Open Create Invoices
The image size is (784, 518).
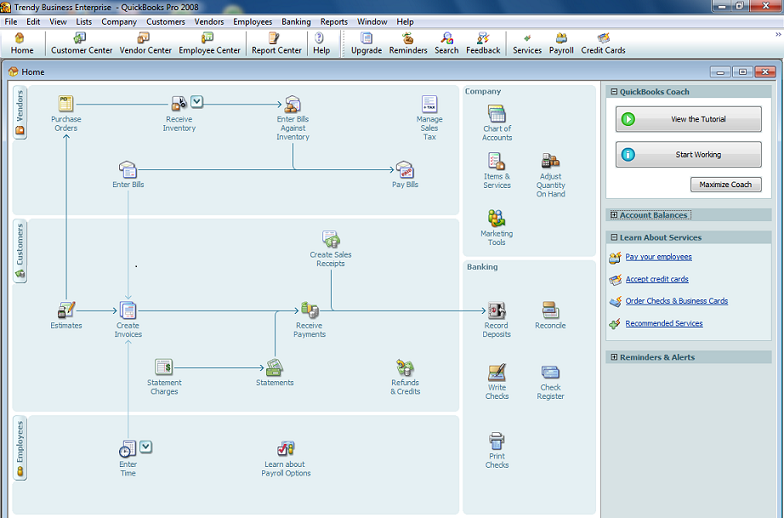click(128, 310)
